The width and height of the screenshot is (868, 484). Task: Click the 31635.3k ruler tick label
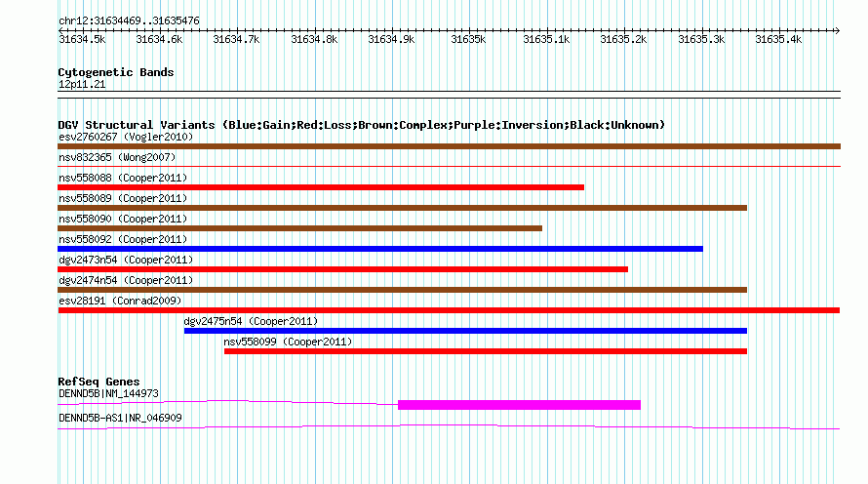tap(701, 39)
